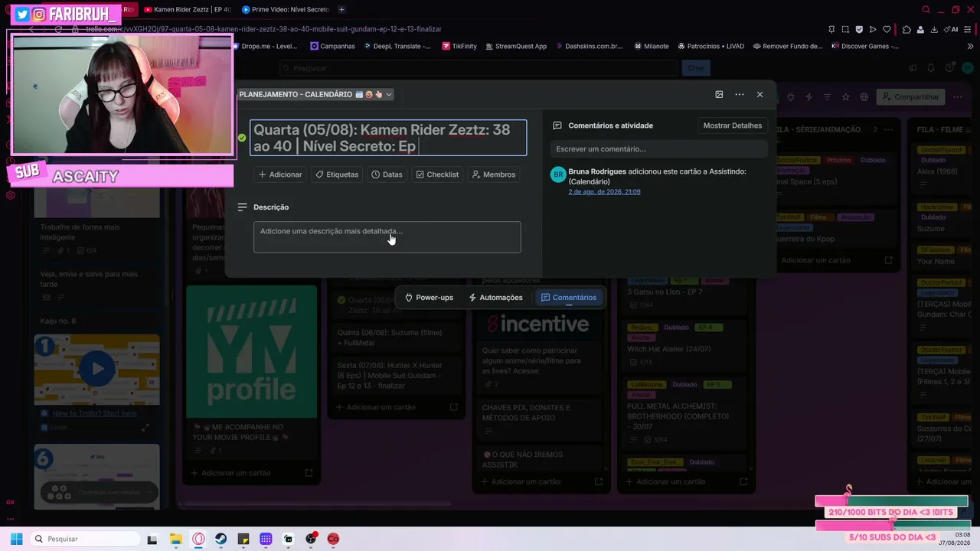
Task: Open the Dashskins.com.br bookmark
Action: [x=588, y=46]
